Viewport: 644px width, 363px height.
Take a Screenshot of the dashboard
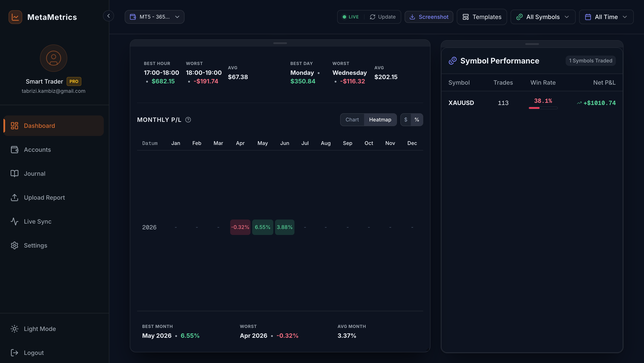429,17
